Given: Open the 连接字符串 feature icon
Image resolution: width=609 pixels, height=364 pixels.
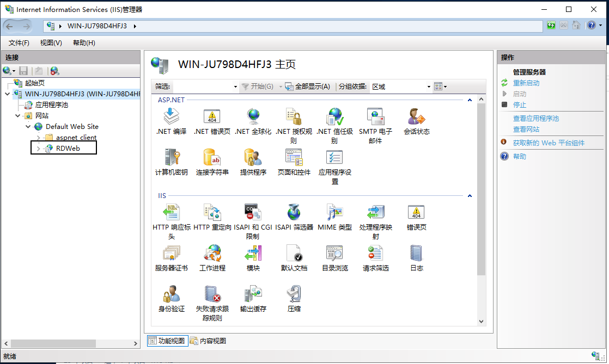Looking at the screenshot, I should [x=212, y=157].
